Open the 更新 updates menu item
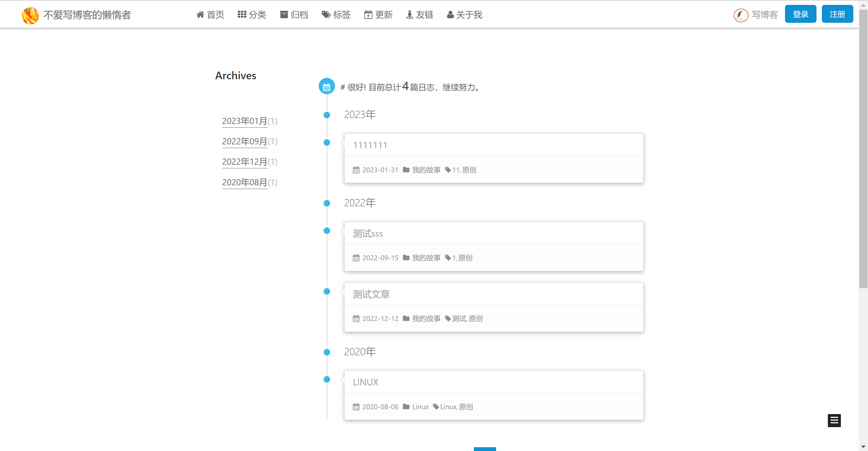868x451 pixels. [x=378, y=14]
